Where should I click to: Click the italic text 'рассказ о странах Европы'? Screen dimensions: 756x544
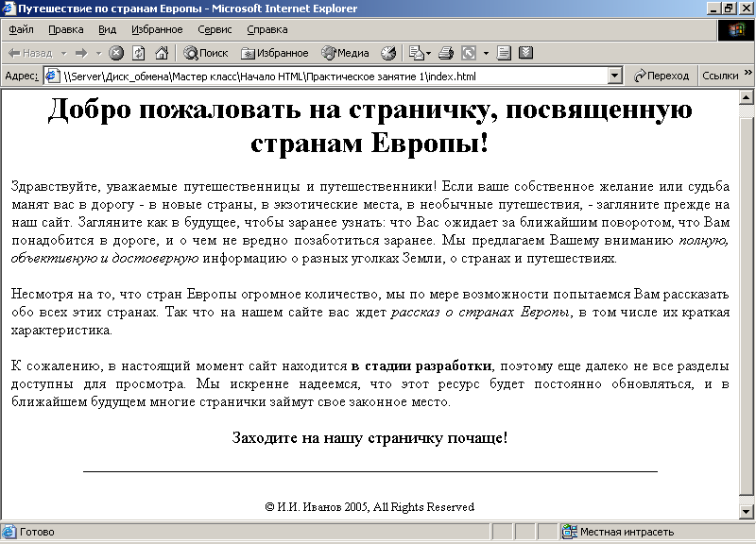[481, 313]
